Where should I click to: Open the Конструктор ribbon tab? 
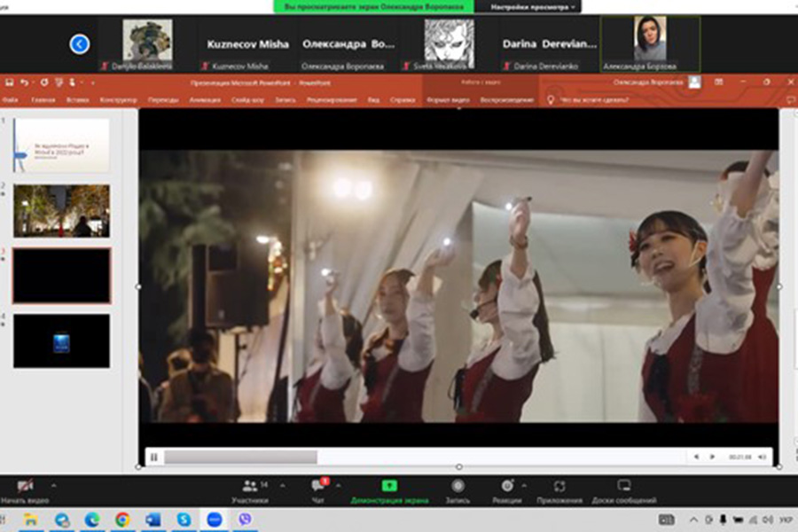(119, 100)
